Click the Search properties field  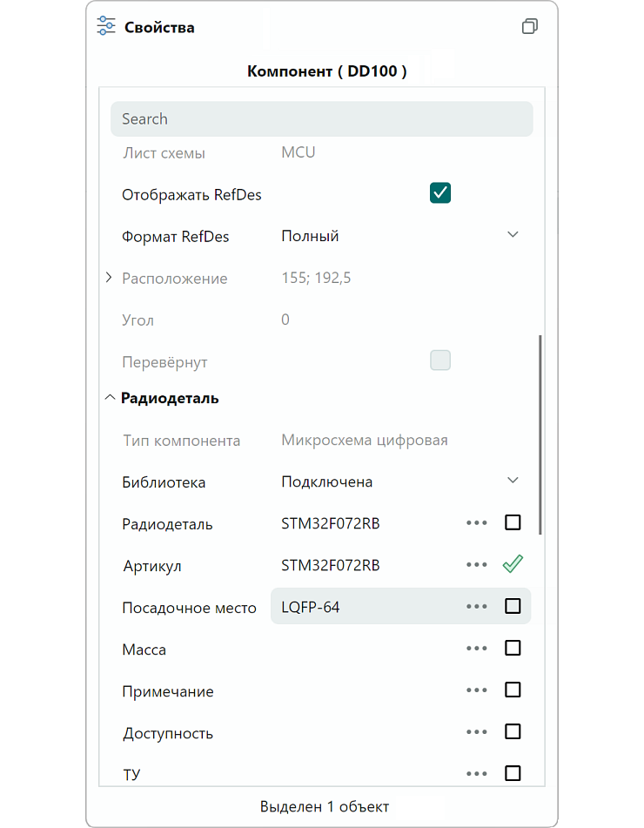[321, 119]
